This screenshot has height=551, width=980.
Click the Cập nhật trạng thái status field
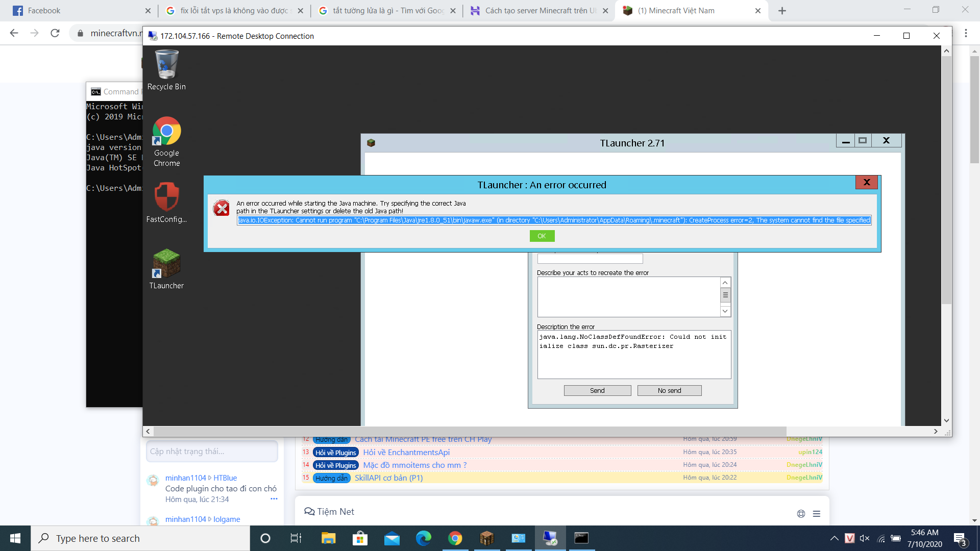click(212, 452)
